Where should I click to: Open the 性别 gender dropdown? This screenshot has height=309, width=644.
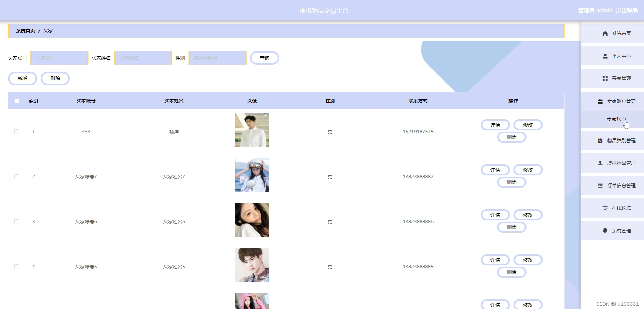[217, 58]
